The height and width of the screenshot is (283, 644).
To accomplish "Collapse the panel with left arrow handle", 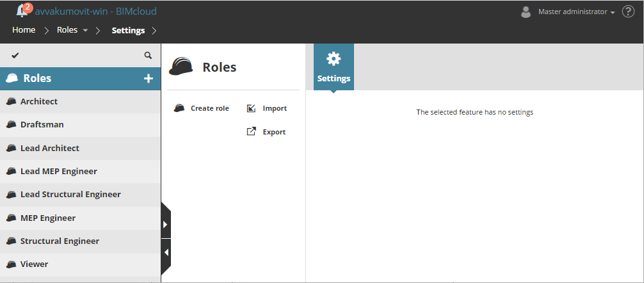I will click(166, 252).
